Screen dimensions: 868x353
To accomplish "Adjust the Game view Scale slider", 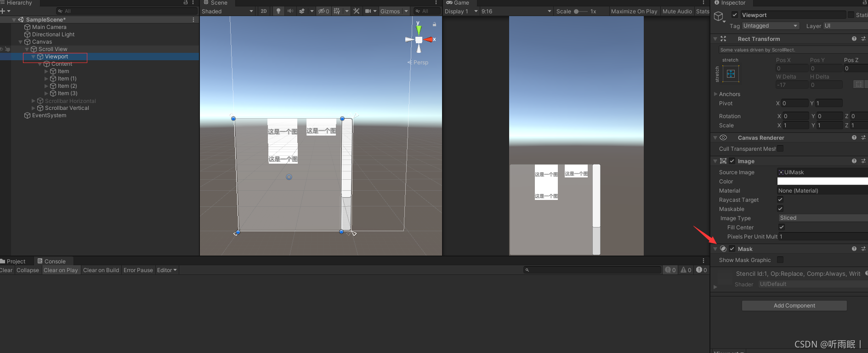I will coord(581,11).
